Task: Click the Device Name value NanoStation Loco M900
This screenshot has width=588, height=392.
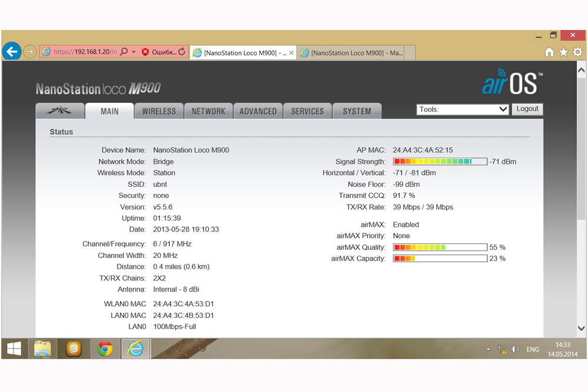Action: [191, 150]
